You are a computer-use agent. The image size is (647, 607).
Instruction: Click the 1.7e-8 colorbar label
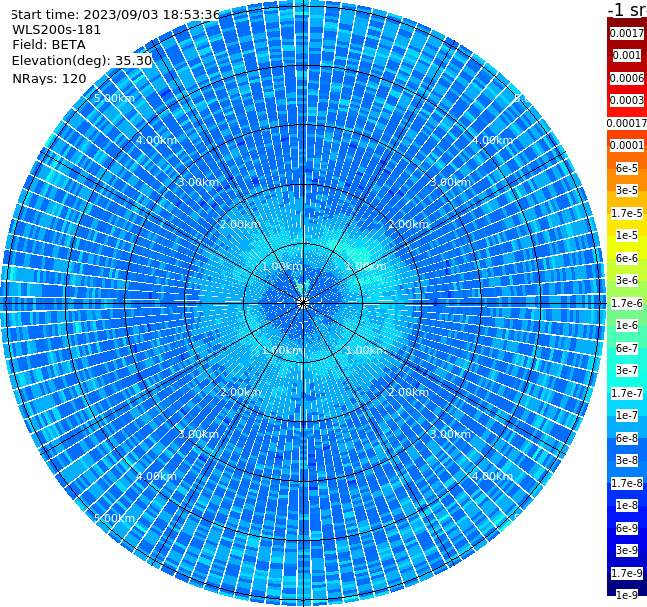[x=627, y=483]
